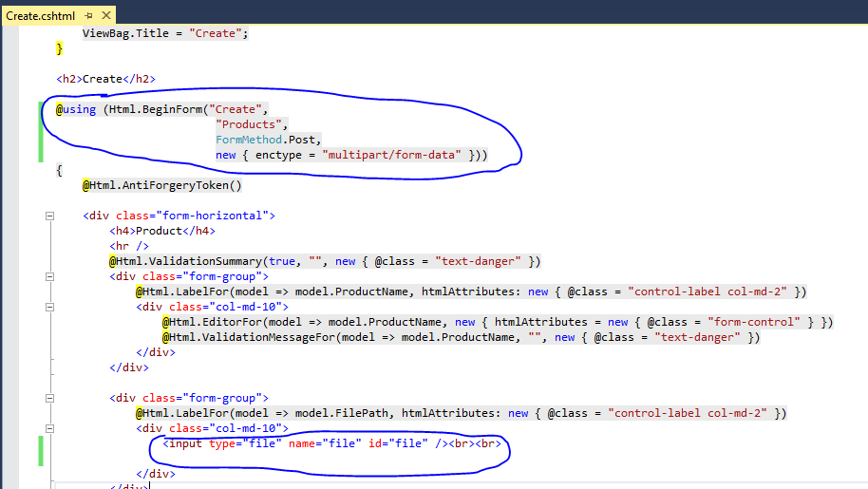Click ViewBag.Title in the code
868x489 pixels.
125,33
